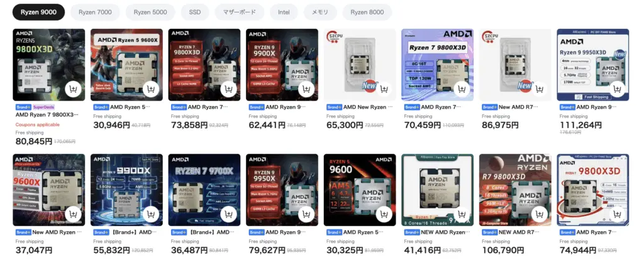Open the Ryzen 5000 category
Screen dimensions: 644x260
pos(150,13)
